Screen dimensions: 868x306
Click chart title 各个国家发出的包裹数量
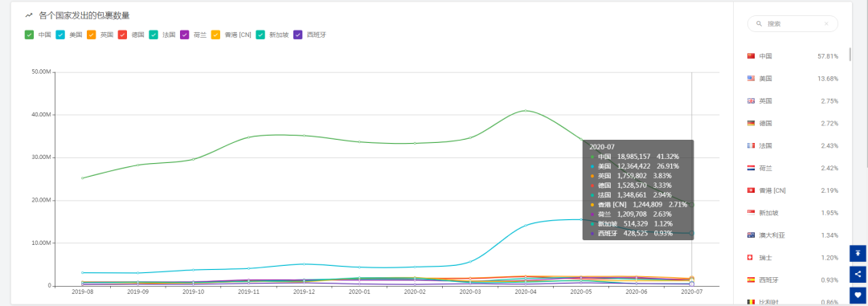coord(84,15)
